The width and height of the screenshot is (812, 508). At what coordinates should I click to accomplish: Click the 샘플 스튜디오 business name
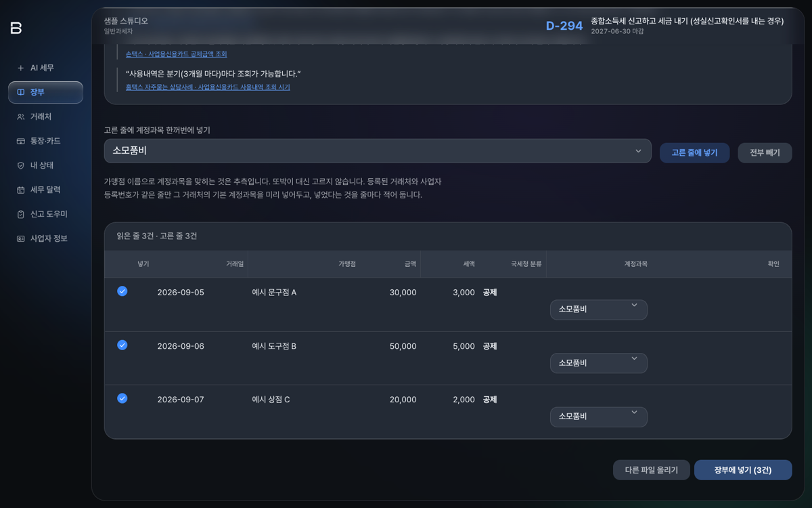click(126, 21)
